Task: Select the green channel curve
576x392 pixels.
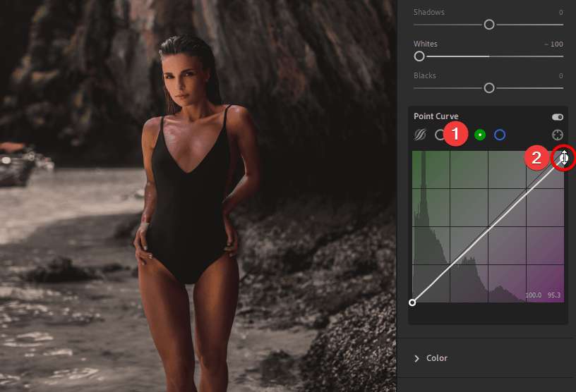Action: [480, 135]
